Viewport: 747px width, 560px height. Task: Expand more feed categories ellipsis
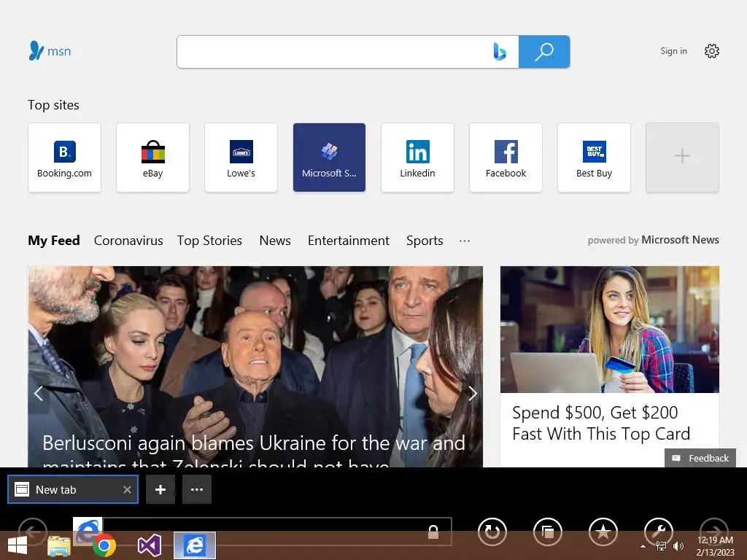465,241
